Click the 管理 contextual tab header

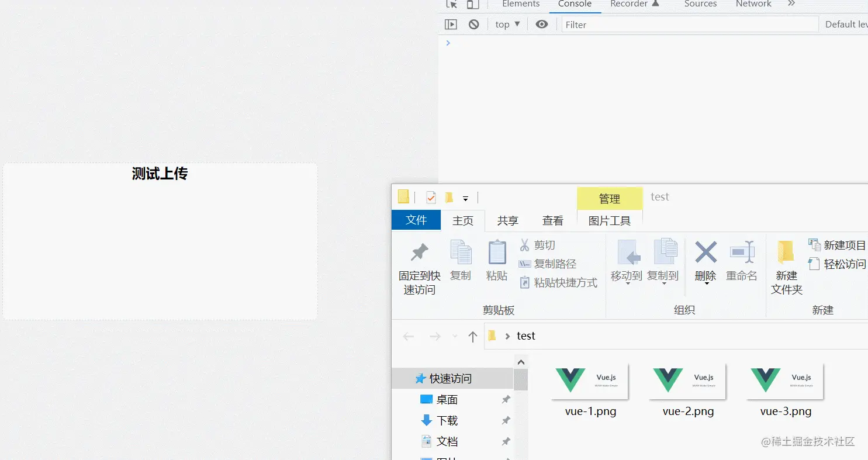(x=610, y=199)
